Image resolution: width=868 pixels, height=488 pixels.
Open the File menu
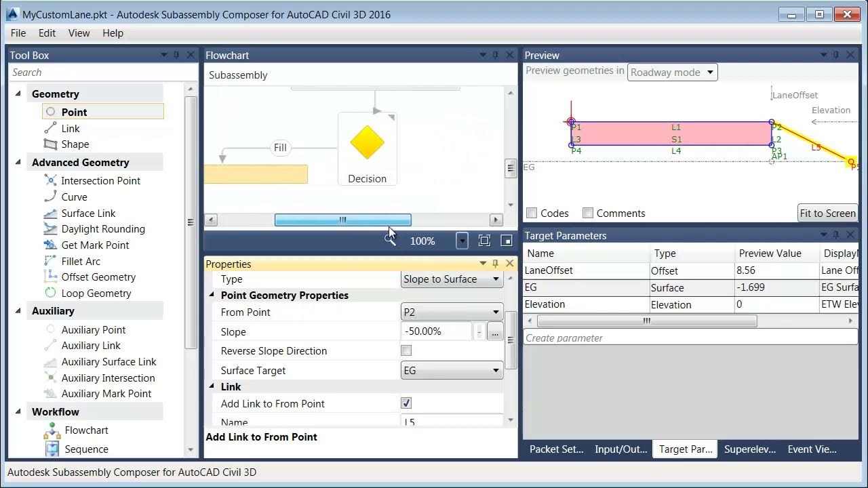point(18,33)
